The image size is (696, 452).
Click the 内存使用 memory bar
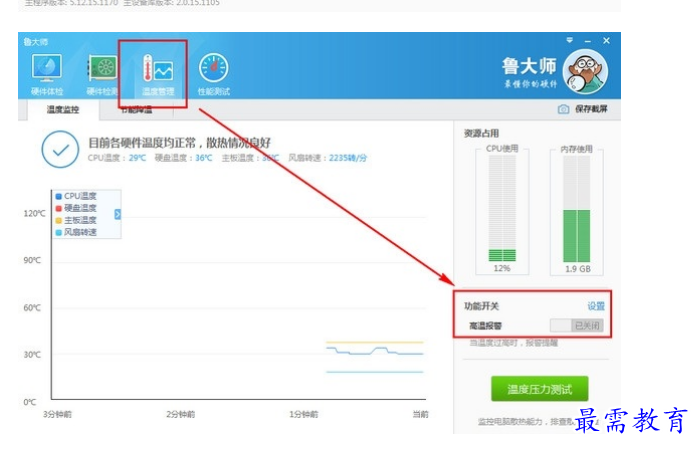coord(577,208)
